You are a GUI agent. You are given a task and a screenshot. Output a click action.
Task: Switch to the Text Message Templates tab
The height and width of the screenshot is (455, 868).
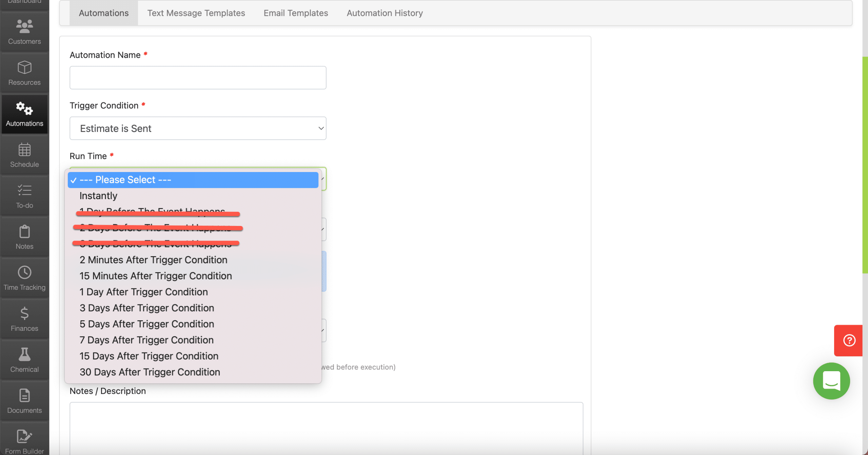tap(196, 13)
